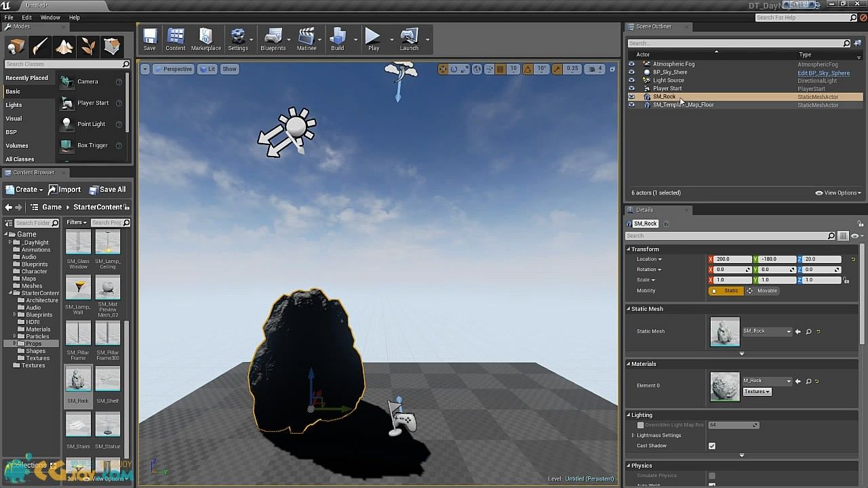Open the Settings toolbar icon
868x488 pixels.
click(238, 40)
